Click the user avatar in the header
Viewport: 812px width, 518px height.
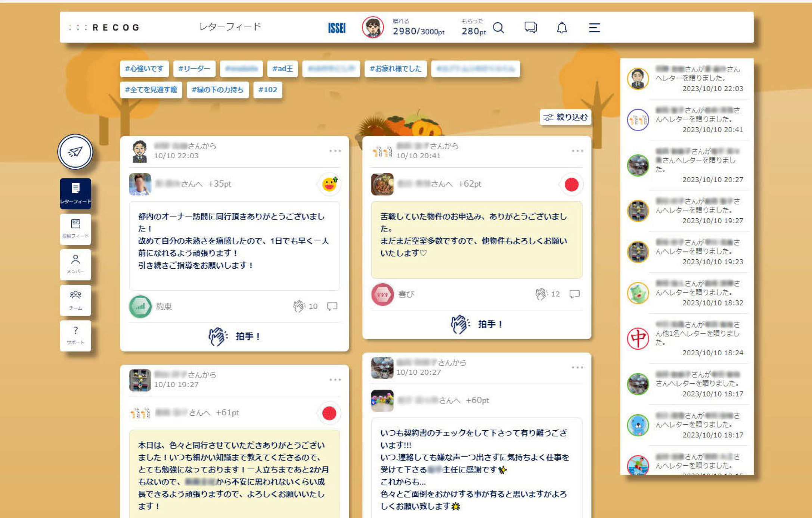(x=372, y=27)
